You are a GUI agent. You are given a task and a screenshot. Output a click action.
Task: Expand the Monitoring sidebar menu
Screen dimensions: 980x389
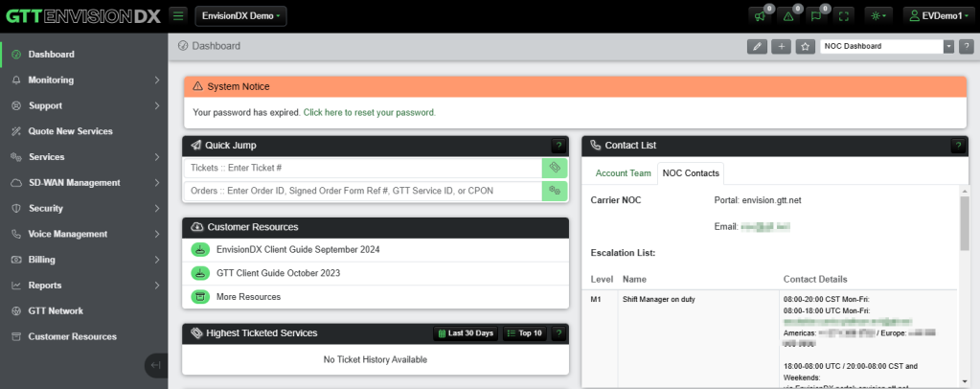(84, 80)
